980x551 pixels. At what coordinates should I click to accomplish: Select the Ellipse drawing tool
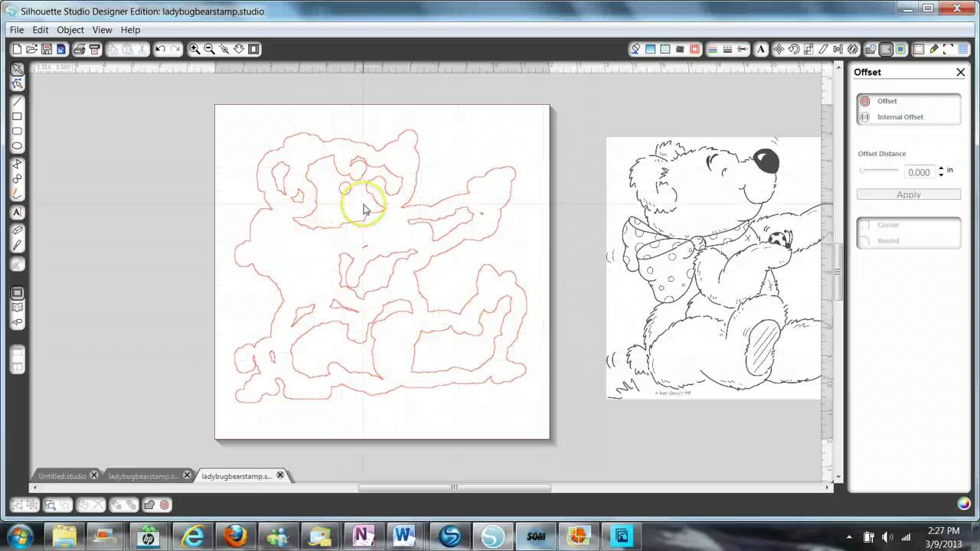click(17, 145)
